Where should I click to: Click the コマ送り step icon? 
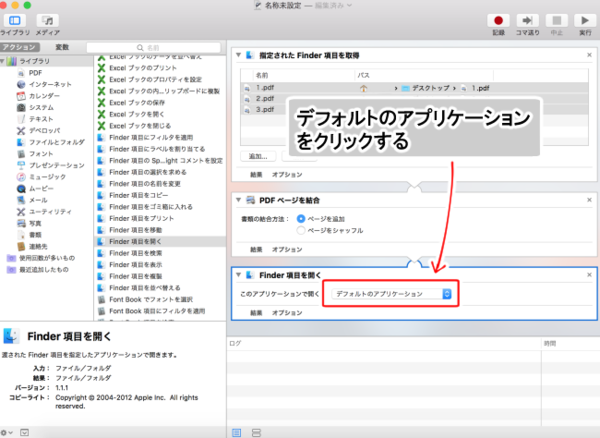click(x=527, y=20)
